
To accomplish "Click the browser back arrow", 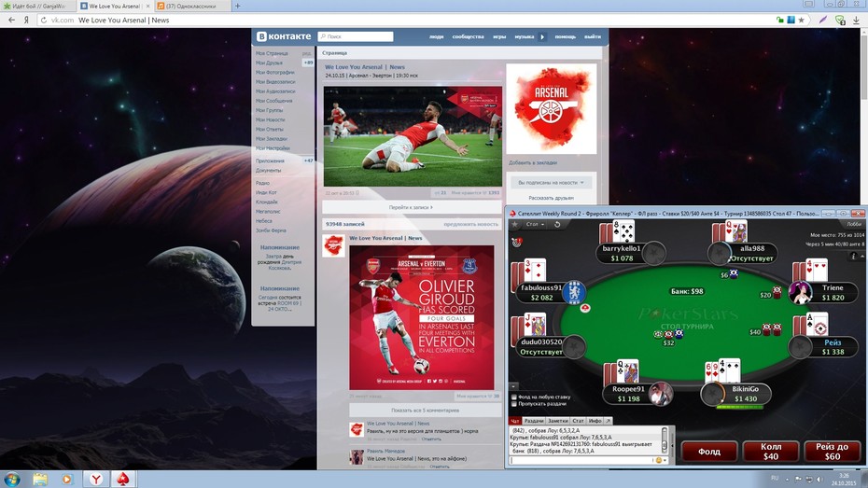I will pos(11,20).
